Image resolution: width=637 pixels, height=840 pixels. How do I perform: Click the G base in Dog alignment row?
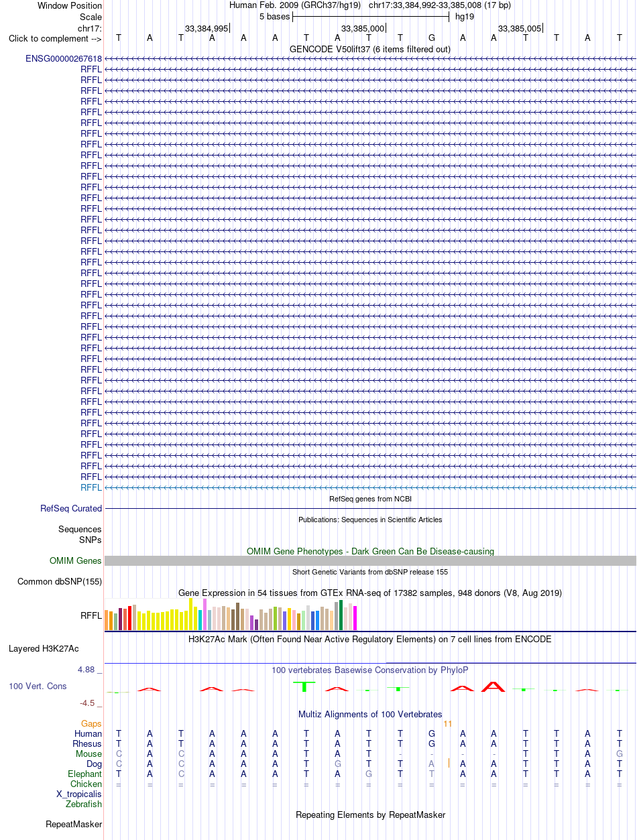click(338, 764)
